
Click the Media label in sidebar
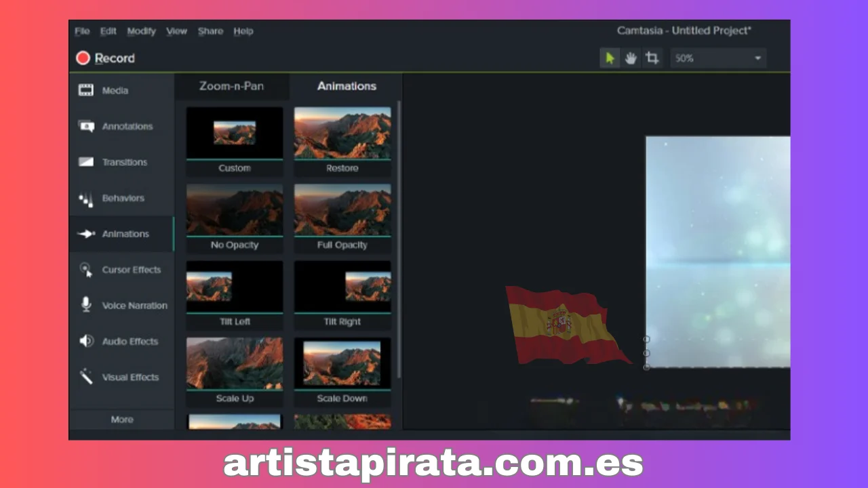(115, 90)
